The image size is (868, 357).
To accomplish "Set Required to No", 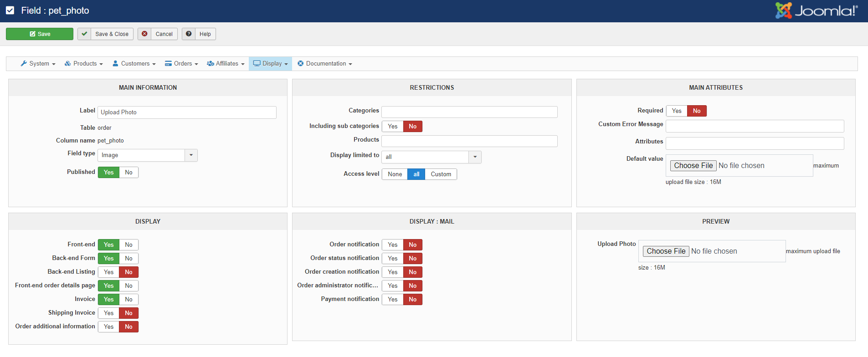I will click(x=697, y=111).
